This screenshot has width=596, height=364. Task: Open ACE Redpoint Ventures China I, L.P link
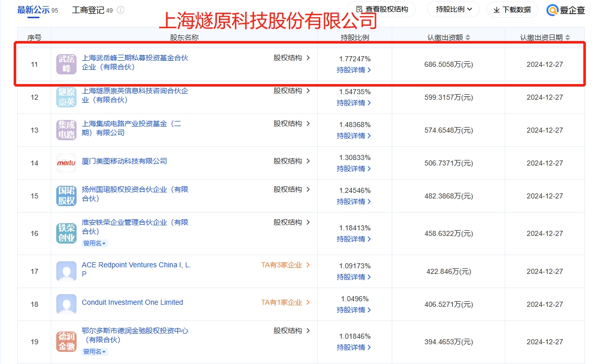click(x=136, y=269)
